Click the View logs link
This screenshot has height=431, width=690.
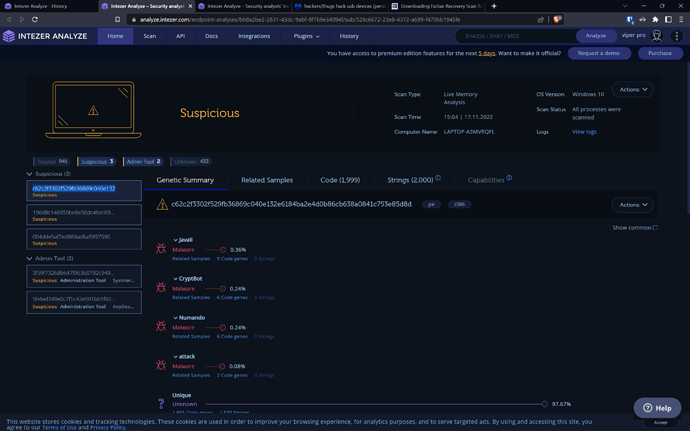click(584, 132)
